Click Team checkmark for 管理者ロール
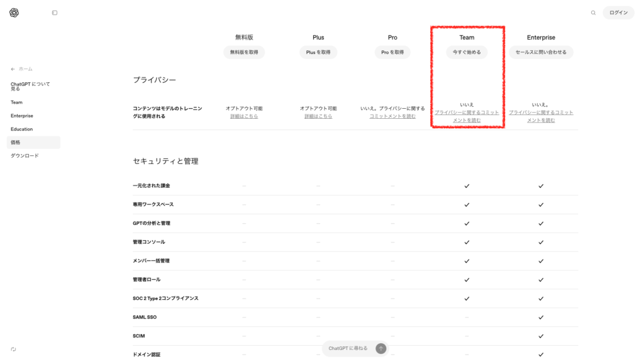 click(467, 280)
